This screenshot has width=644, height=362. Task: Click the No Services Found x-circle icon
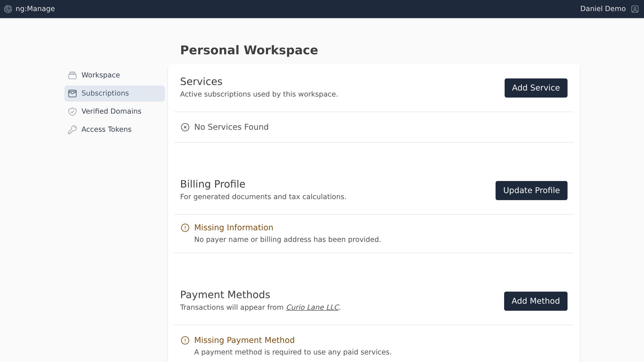tap(185, 127)
